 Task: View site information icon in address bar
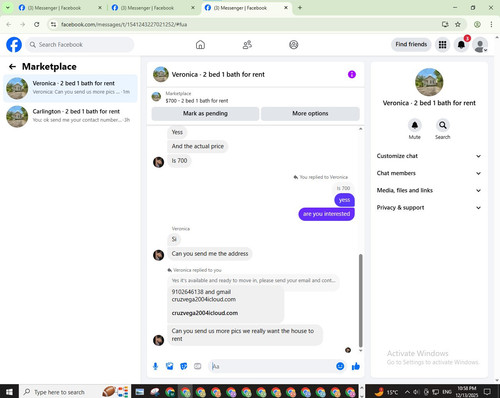pyautogui.click(x=53, y=24)
